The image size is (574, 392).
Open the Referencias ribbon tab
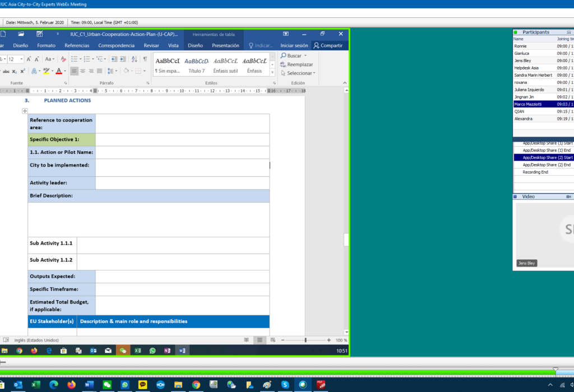[x=77, y=45]
